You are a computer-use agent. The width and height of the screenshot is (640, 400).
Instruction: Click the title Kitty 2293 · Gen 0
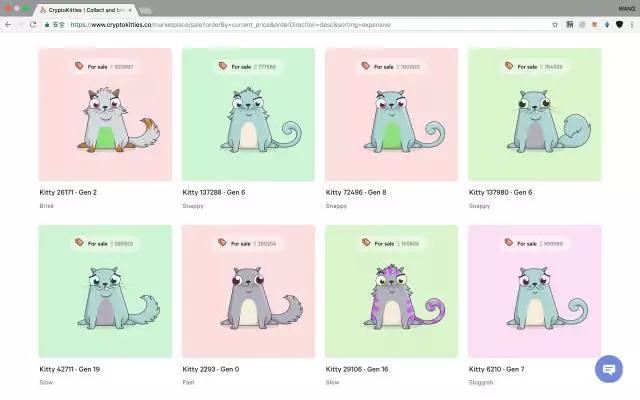[211, 369]
